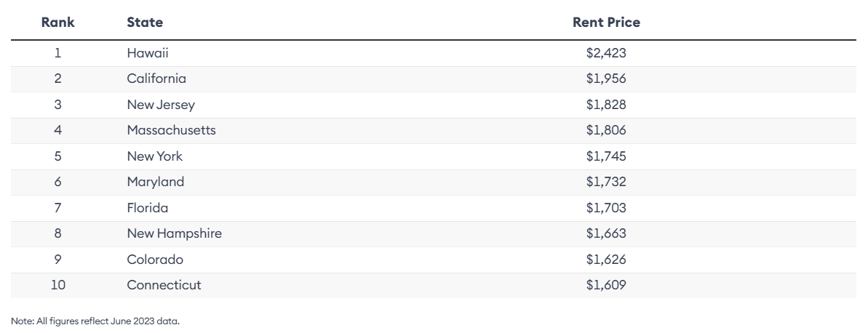Click the State column header

[x=145, y=23]
